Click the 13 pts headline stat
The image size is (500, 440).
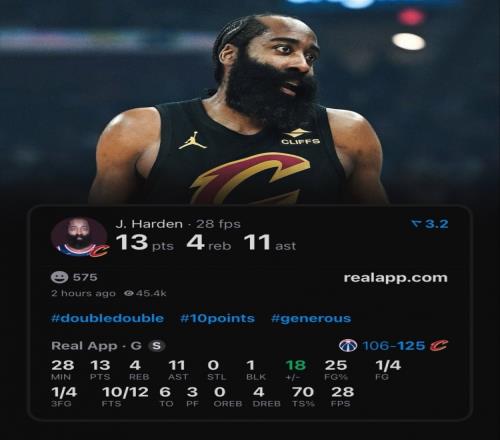click(145, 243)
